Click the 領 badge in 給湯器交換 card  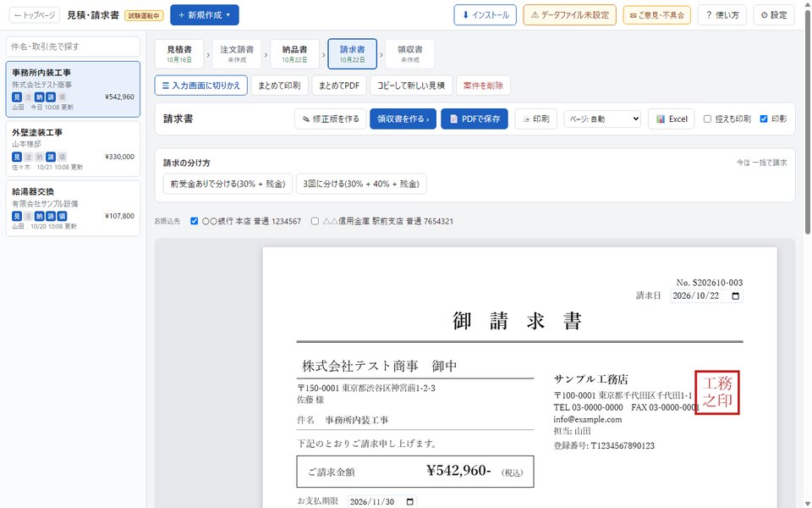pos(62,216)
